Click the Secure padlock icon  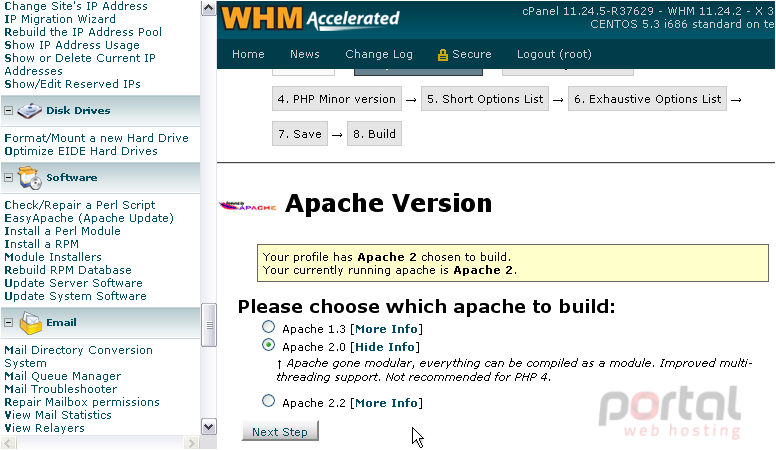click(x=442, y=54)
